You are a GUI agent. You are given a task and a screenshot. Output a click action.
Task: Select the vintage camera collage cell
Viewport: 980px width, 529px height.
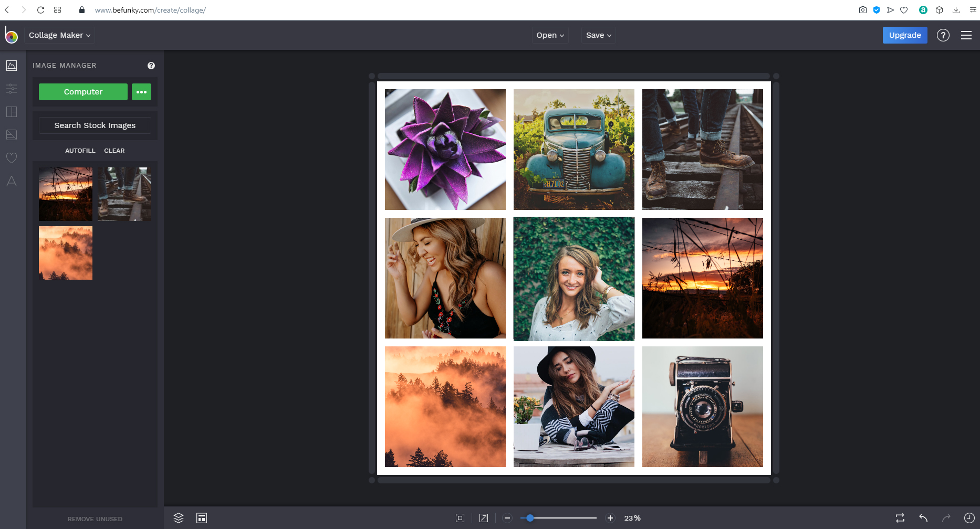coord(703,407)
